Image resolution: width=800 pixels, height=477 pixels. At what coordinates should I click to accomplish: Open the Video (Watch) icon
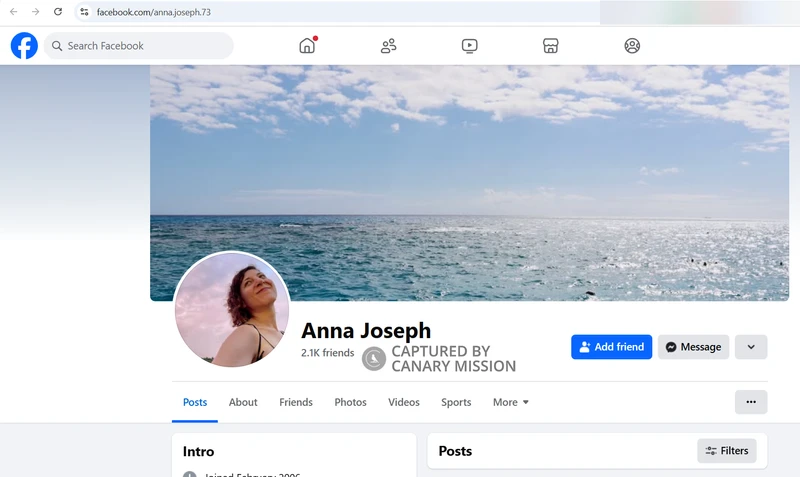pyautogui.click(x=469, y=46)
